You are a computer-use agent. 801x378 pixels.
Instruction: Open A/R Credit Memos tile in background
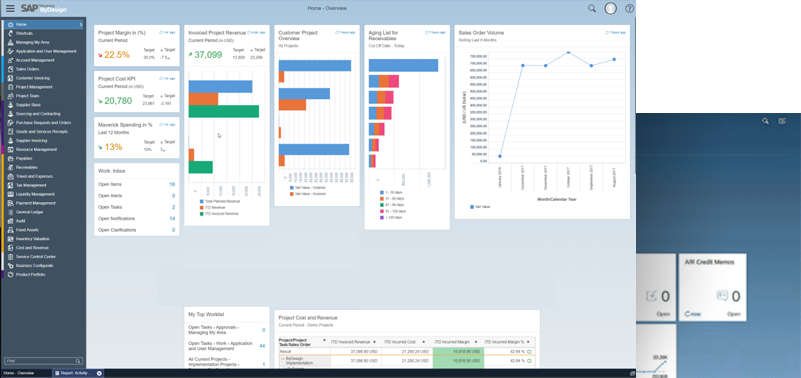coord(713,287)
